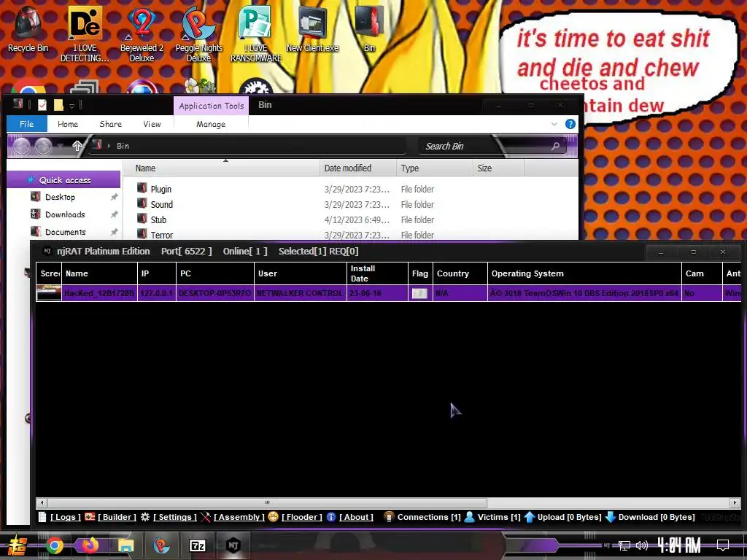Image resolution: width=747 pixels, height=560 pixels.
Task: Sort by Date modified column in Explorer
Action: coord(357,168)
